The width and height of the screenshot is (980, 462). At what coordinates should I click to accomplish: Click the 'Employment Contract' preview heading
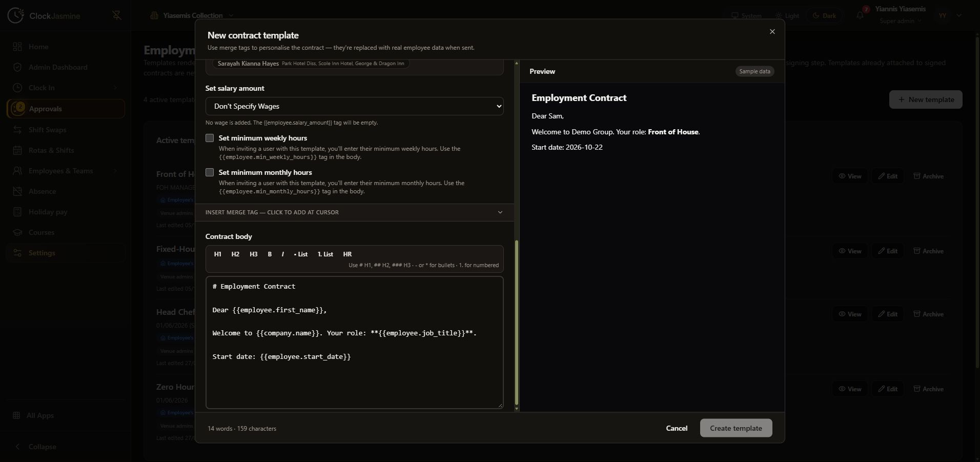[x=579, y=98]
